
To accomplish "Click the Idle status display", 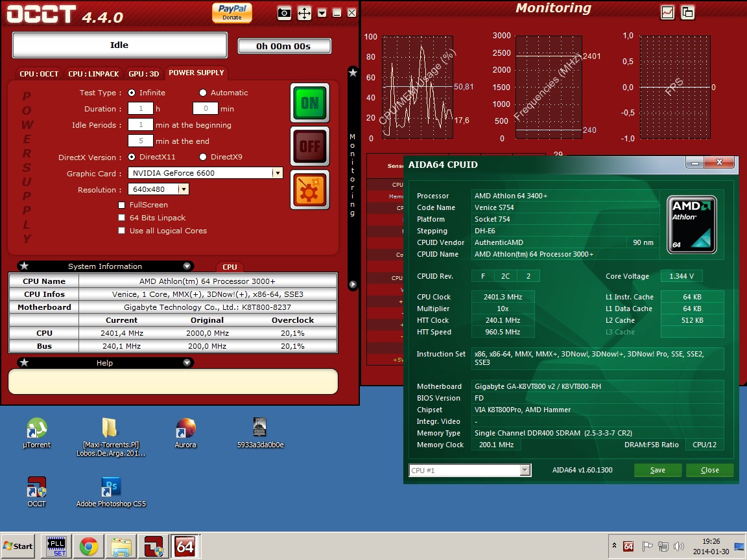I will point(119,45).
